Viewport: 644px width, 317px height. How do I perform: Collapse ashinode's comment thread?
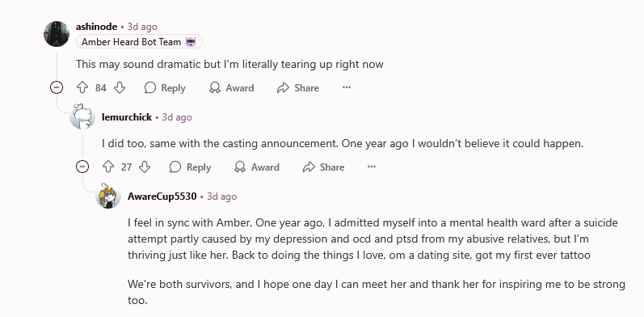pos(57,87)
